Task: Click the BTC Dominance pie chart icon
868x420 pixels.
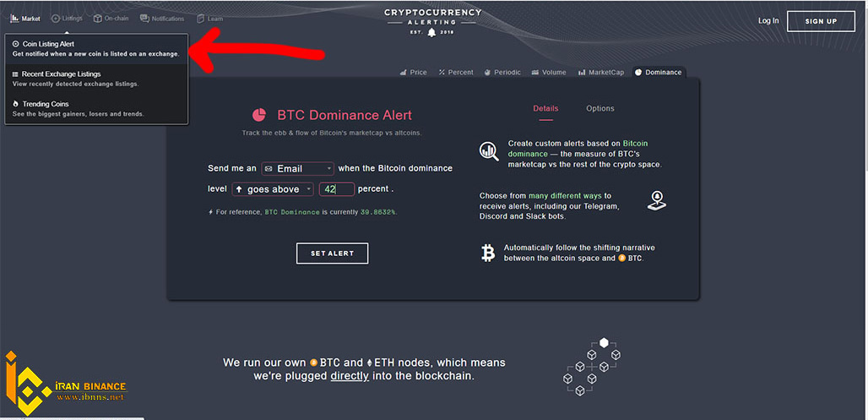Action: 259,115
